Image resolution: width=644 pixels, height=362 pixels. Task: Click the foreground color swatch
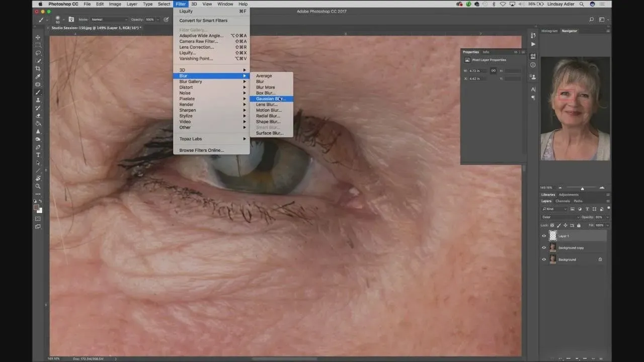click(36, 207)
